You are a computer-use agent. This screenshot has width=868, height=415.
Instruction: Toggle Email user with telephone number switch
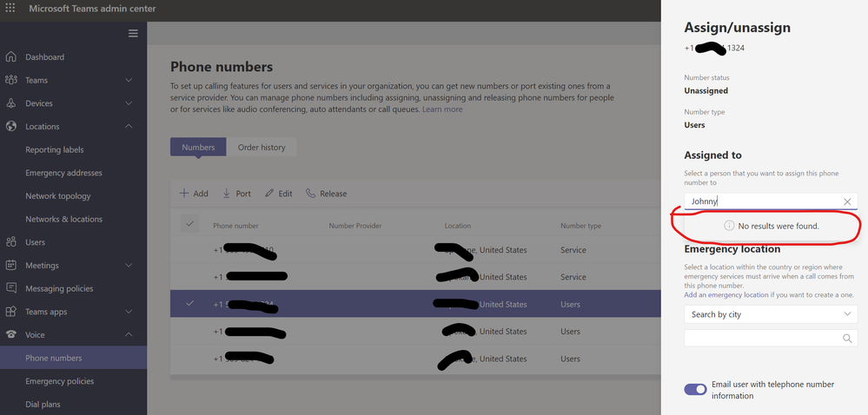coord(695,390)
